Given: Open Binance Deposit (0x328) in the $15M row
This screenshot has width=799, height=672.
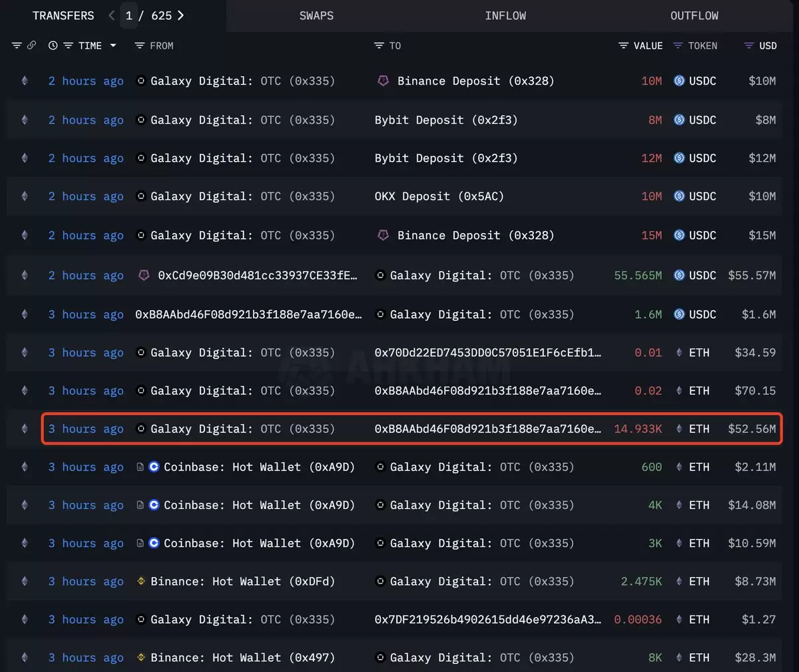Looking at the screenshot, I should [x=475, y=235].
